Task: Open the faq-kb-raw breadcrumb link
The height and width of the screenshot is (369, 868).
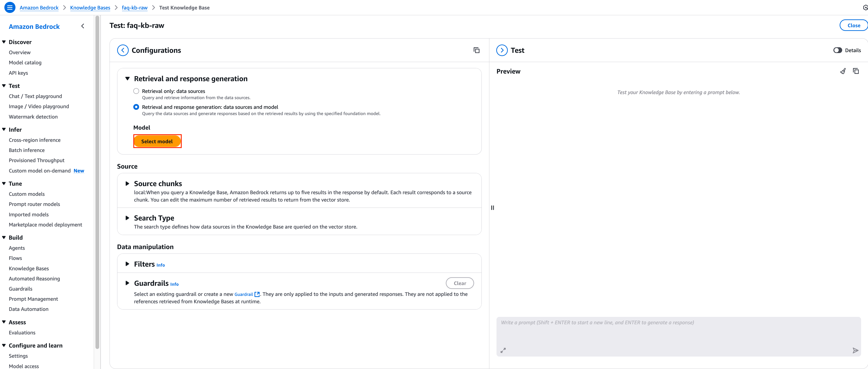Action: tap(134, 7)
